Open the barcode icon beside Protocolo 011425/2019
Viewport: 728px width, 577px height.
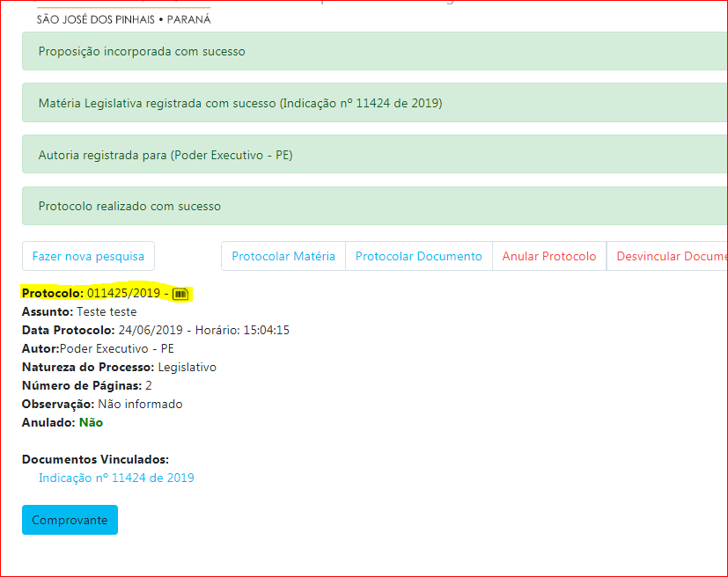point(180,294)
